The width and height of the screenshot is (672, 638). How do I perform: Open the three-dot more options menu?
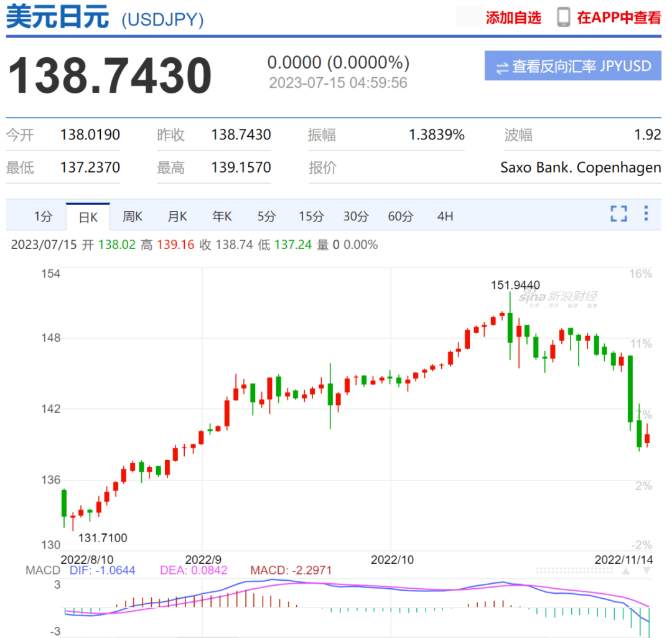(646, 213)
